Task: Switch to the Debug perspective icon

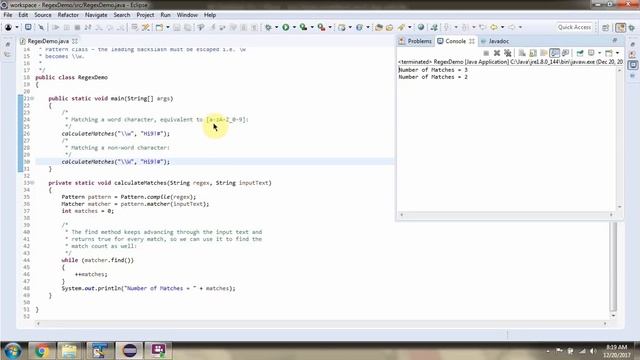Action: (632, 27)
